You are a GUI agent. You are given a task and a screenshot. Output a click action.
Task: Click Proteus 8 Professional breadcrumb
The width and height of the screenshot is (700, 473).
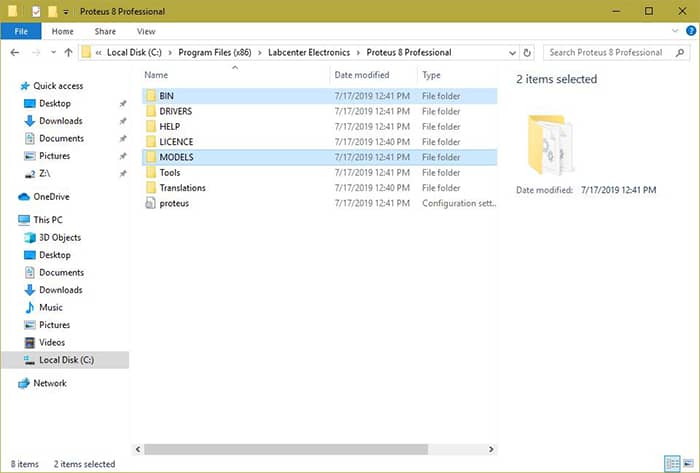click(409, 52)
